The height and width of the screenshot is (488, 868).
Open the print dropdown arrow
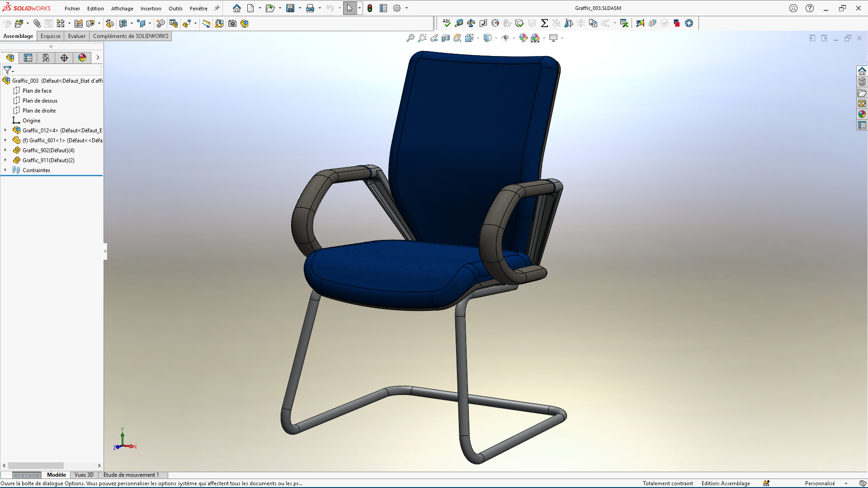click(x=320, y=8)
